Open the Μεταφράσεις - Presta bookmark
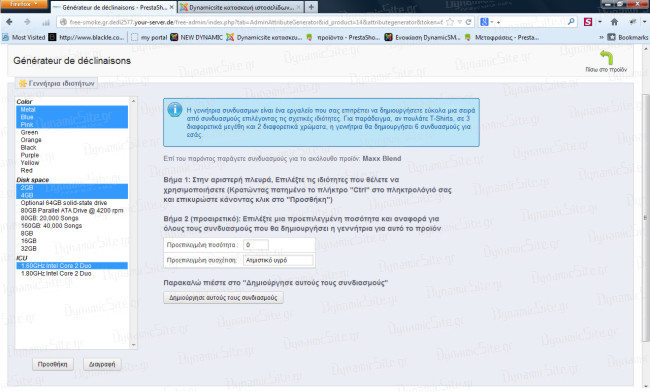 [502, 37]
